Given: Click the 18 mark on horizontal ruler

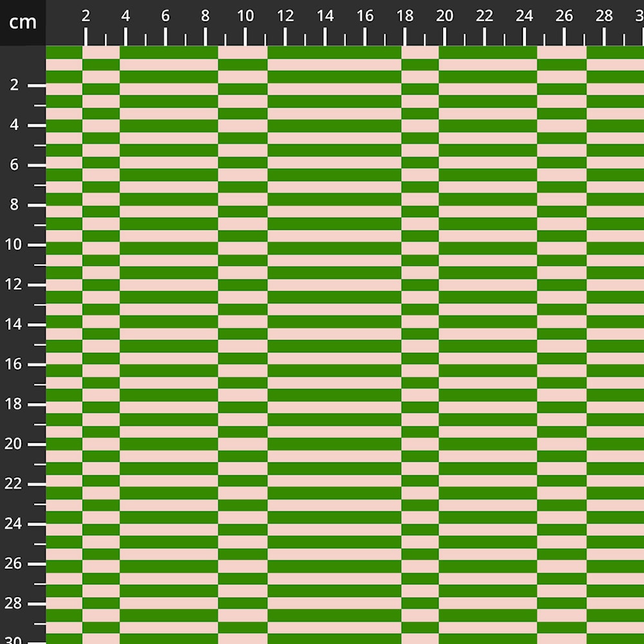Looking at the screenshot, I should pyautogui.click(x=405, y=17).
